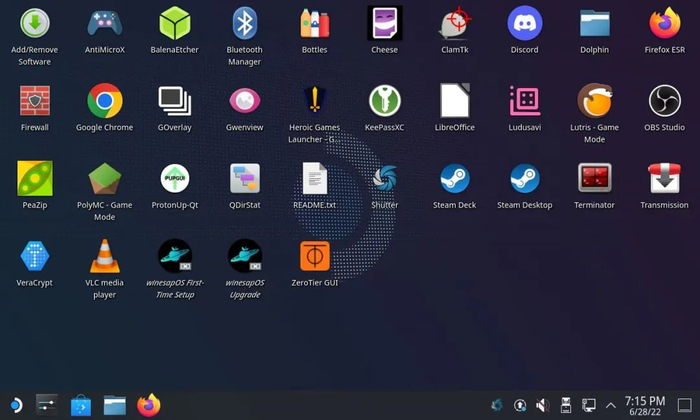Select the Cheese webcam app icon
The height and width of the screenshot is (420, 700).
384,23
